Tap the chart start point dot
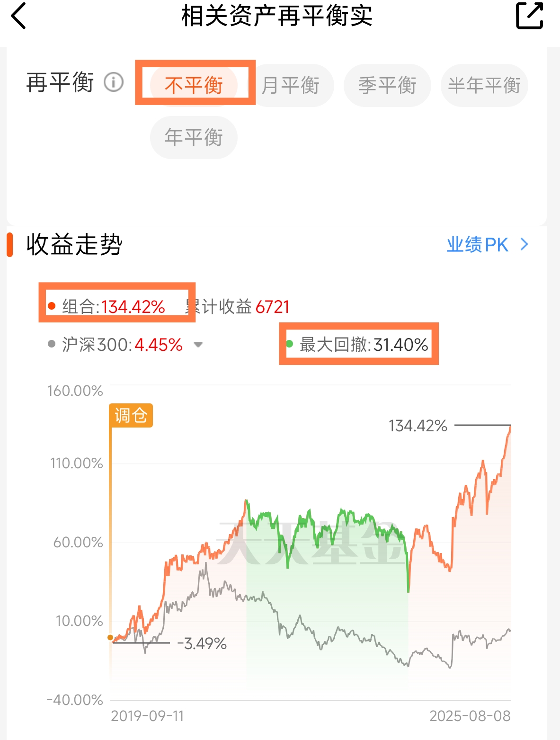This screenshot has width=560, height=740. [110, 638]
